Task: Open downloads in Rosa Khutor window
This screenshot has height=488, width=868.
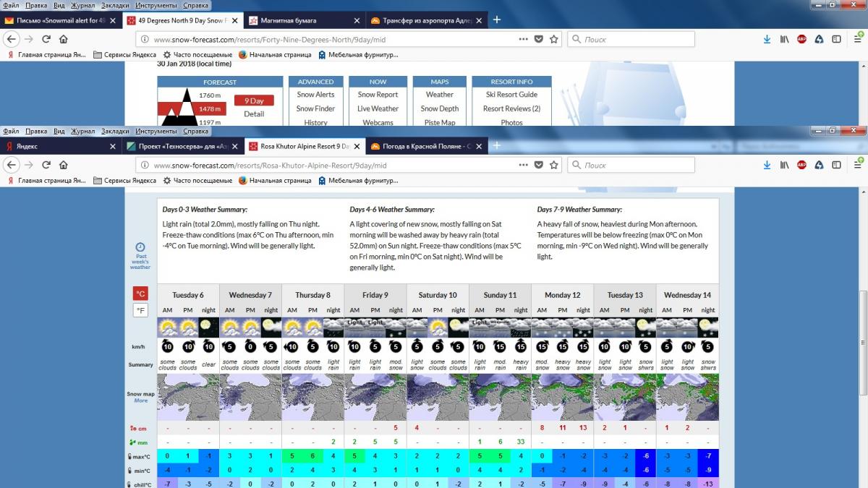Action: pyautogui.click(x=767, y=165)
